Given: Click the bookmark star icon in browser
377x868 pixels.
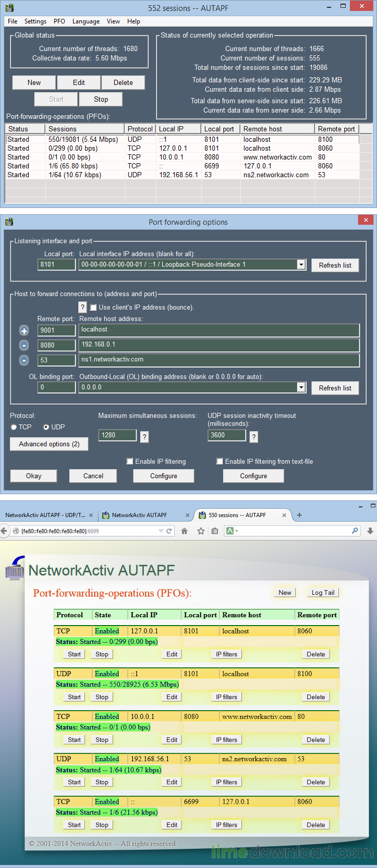Looking at the screenshot, I should (201, 531).
